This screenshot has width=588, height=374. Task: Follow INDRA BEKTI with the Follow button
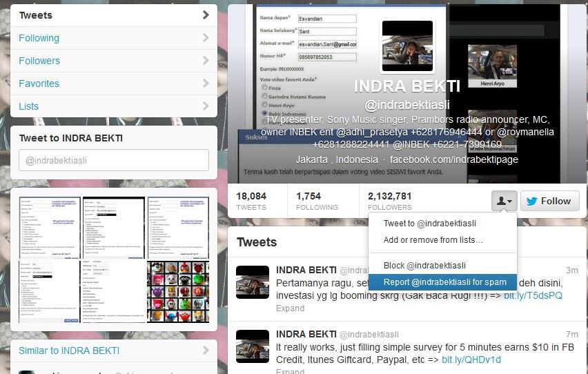pyautogui.click(x=550, y=201)
